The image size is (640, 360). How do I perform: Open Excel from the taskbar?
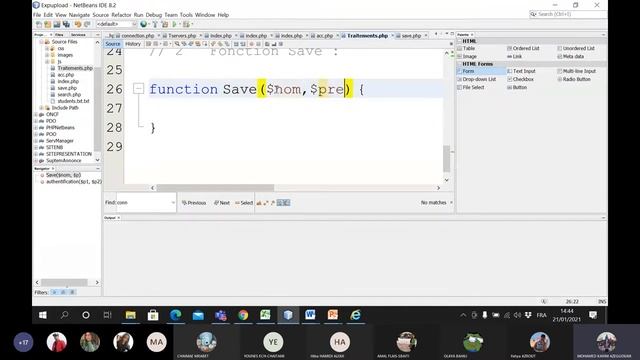click(x=265, y=315)
